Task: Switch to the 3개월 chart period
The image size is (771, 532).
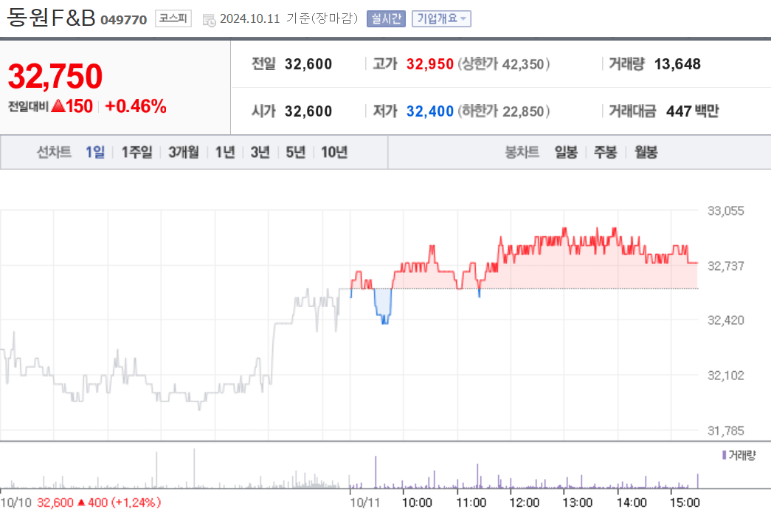Action: (184, 152)
